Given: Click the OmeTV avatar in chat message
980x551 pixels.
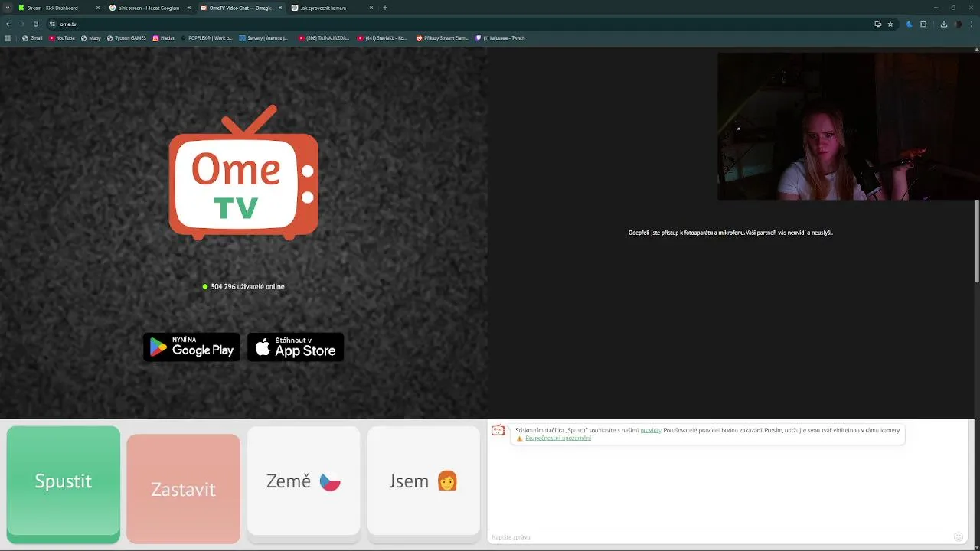Looking at the screenshot, I should [498, 431].
